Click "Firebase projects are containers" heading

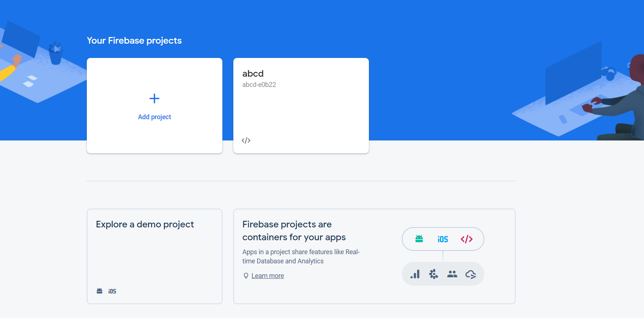click(x=294, y=231)
